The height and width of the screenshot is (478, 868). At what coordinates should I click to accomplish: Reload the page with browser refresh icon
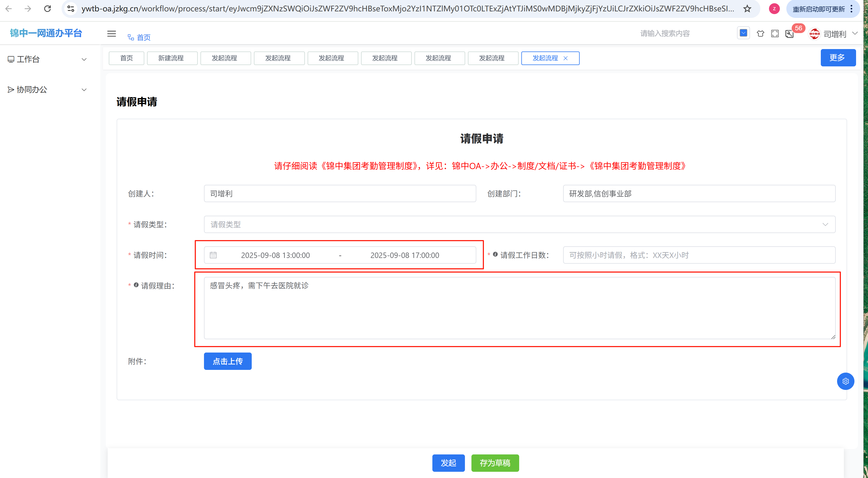pos(47,9)
